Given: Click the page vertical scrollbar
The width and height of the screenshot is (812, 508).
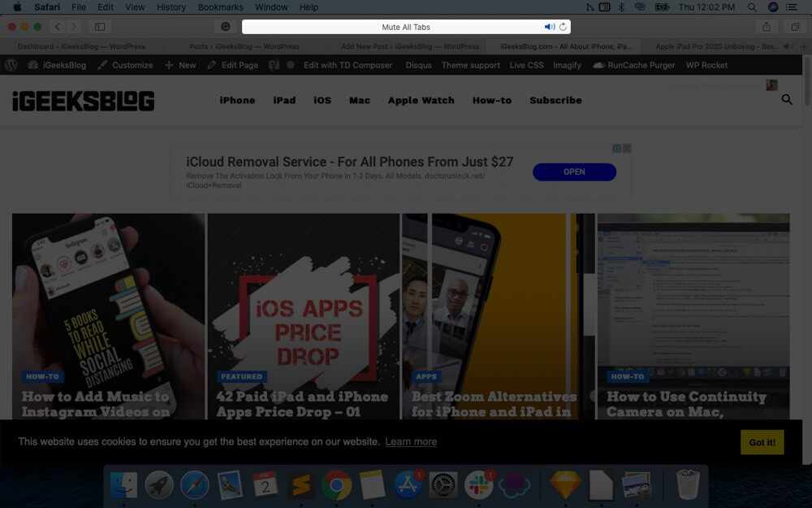Looking at the screenshot, I should [x=807, y=80].
